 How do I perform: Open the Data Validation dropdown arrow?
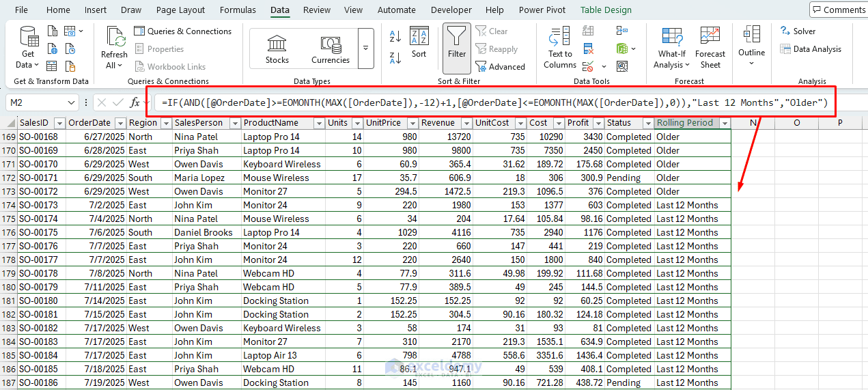pyautogui.click(x=604, y=67)
